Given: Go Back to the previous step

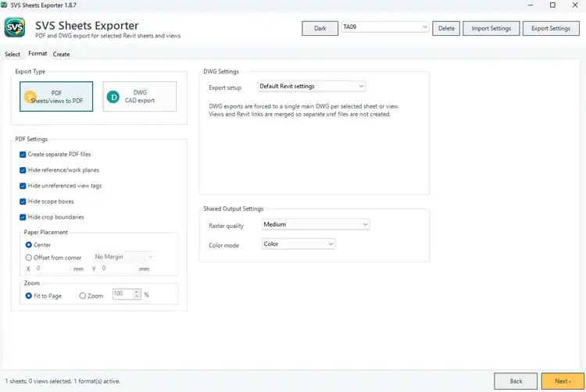Looking at the screenshot, I should tap(516, 381).
